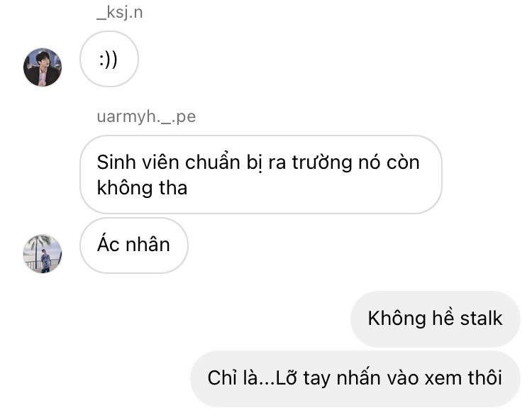532x420 pixels.
Task: Select the "Sinh viên chuẩn bị ra trường" message
Action: tap(260, 175)
